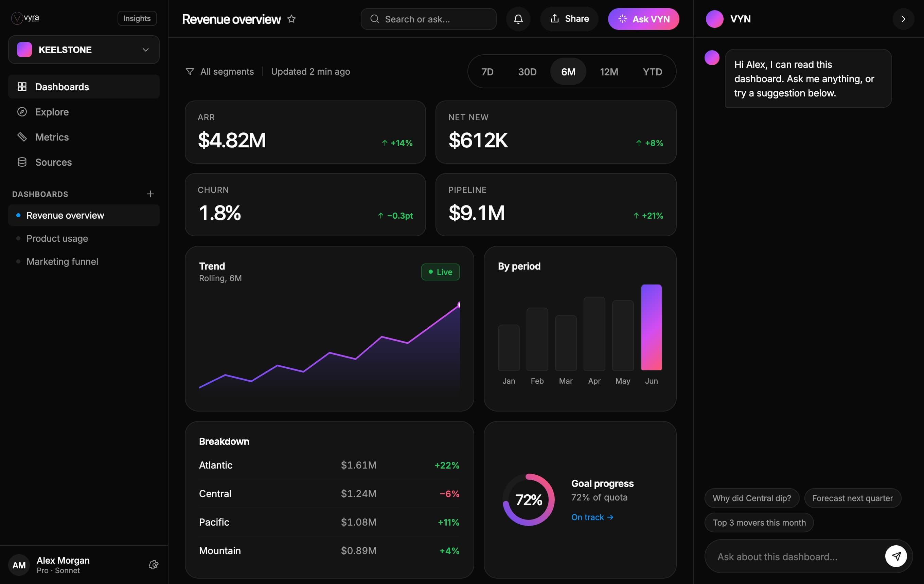Click the Ask VYN button
The width and height of the screenshot is (924, 584).
point(643,19)
